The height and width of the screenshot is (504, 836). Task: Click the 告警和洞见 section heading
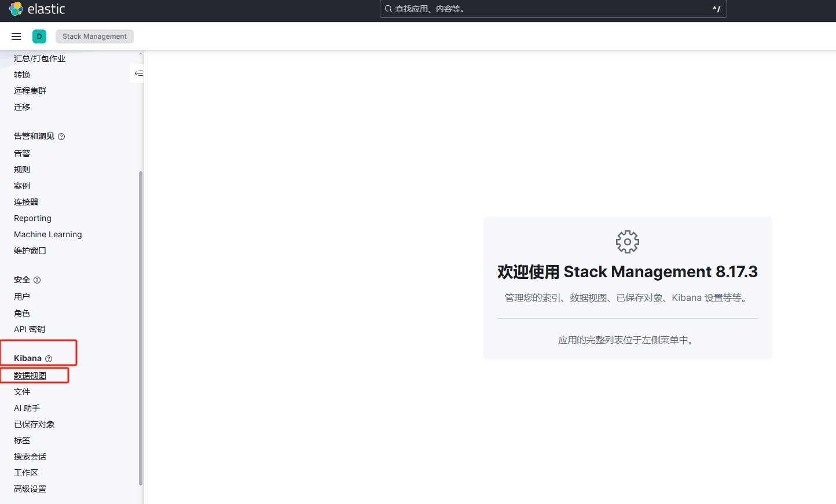pyautogui.click(x=34, y=136)
